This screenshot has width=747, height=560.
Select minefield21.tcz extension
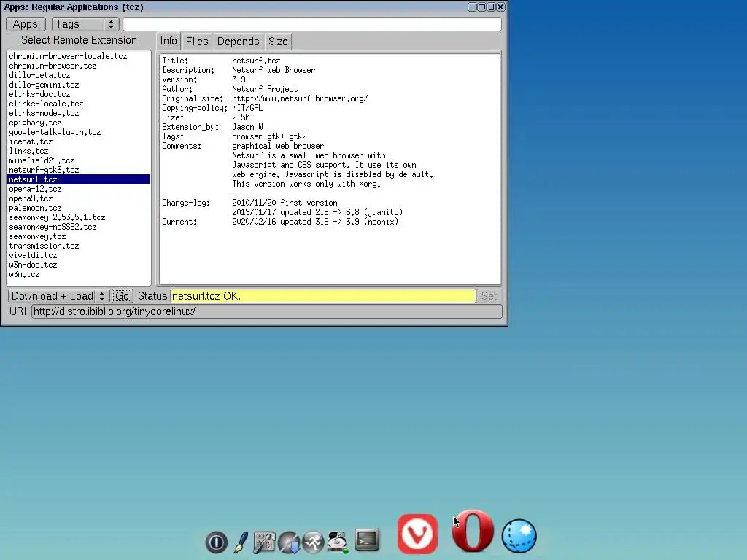[x=79, y=160]
